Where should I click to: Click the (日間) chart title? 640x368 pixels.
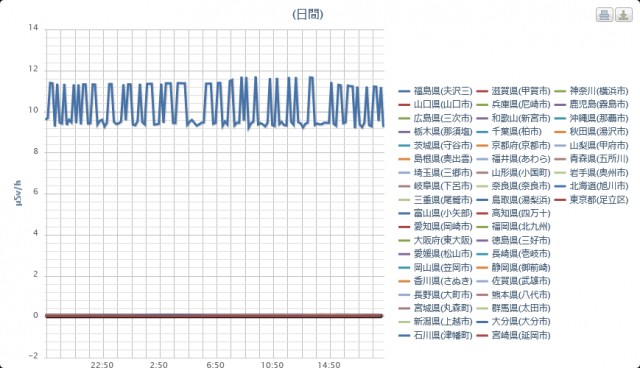click(x=308, y=15)
